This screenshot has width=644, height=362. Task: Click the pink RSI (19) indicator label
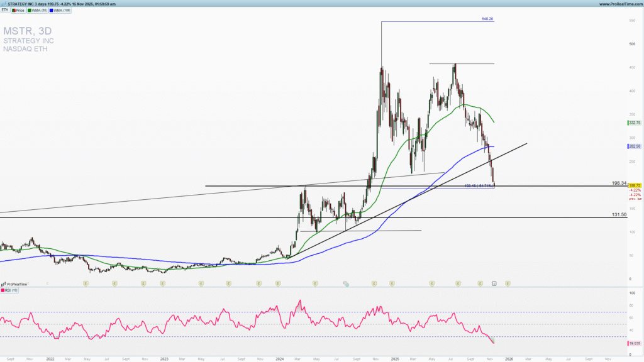point(9,291)
